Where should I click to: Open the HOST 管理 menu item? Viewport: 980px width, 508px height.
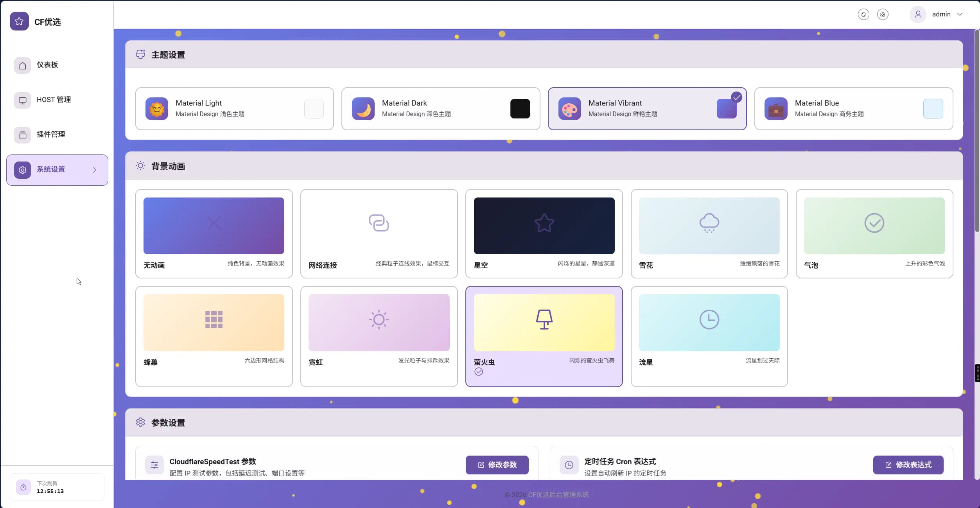pos(57,100)
